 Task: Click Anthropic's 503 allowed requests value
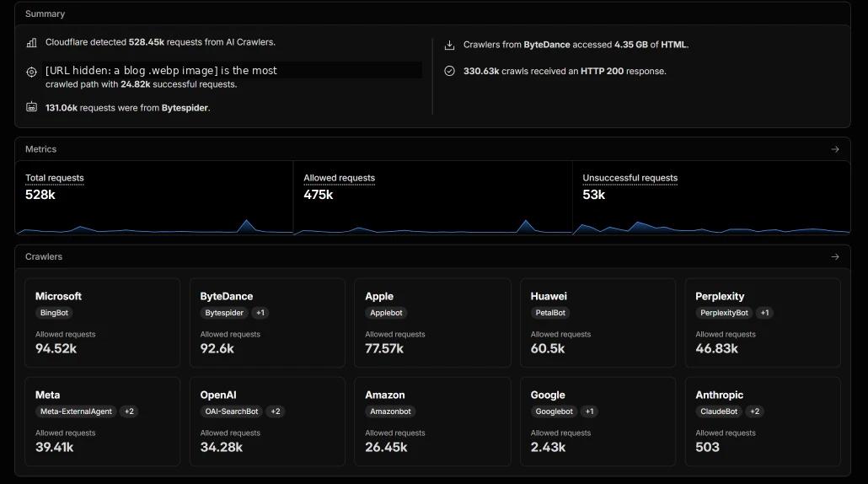[x=708, y=448]
